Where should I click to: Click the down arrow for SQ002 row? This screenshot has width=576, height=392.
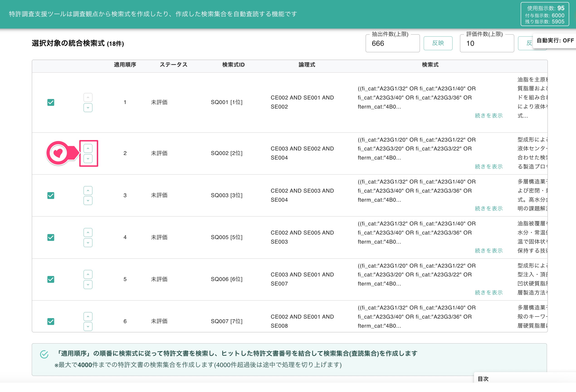[x=88, y=158]
